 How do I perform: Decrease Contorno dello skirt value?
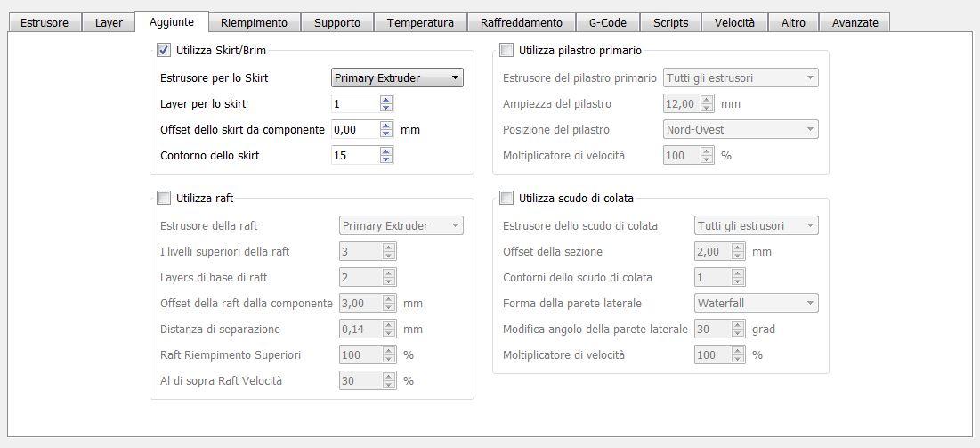[385, 159]
